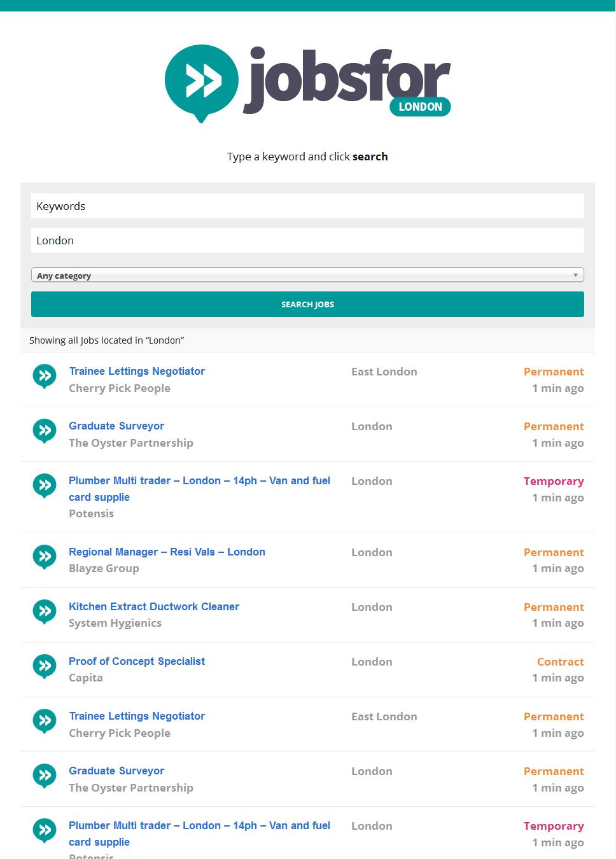
Task: Click the Proof of Concept Specialist icon
Action: coord(45,666)
